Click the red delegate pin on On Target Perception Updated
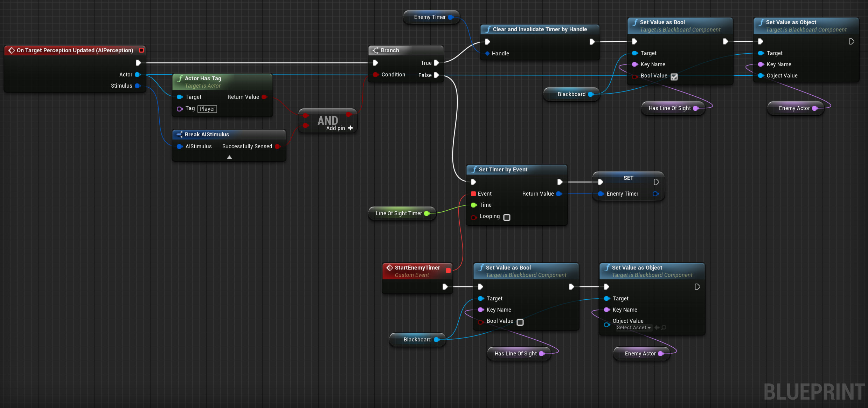 pyautogui.click(x=141, y=50)
